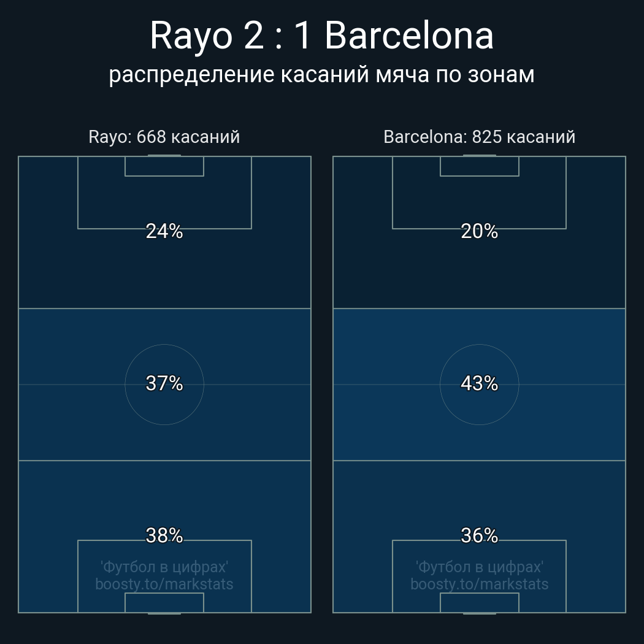Click 'Футбол в цифрах' watermark on Barcelona pitch

pyautogui.click(x=479, y=567)
